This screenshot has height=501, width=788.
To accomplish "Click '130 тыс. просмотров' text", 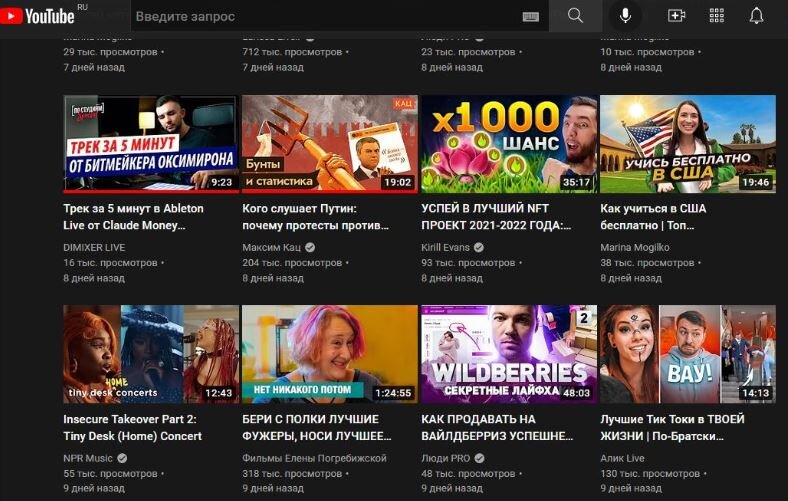I will point(650,473).
